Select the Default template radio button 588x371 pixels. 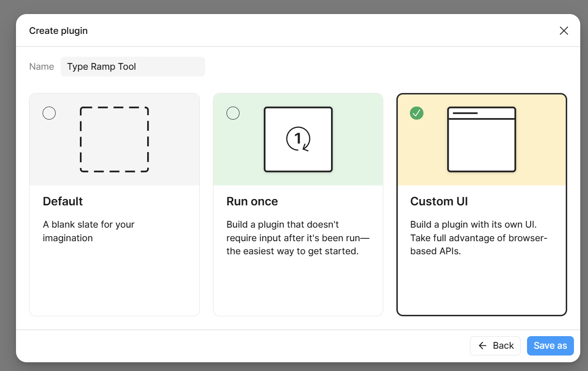point(49,113)
